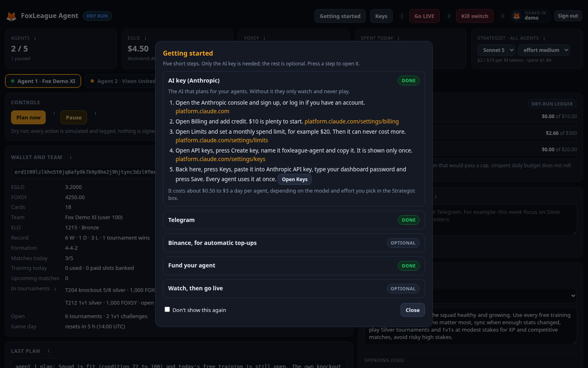Click Open Keys in step 5
The width and height of the screenshot is (588, 368).
coord(294,179)
